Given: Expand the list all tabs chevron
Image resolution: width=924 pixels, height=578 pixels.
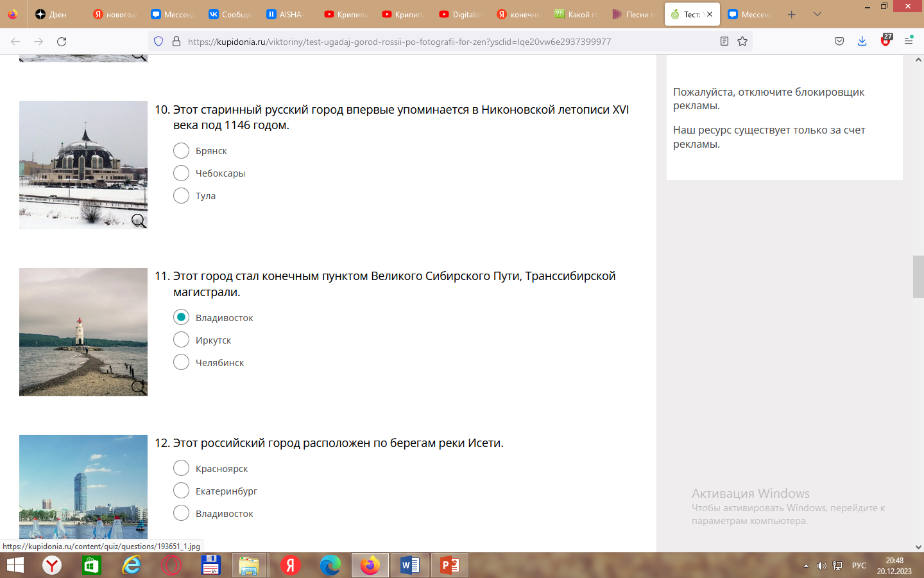Looking at the screenshot, I should point(817,14).
